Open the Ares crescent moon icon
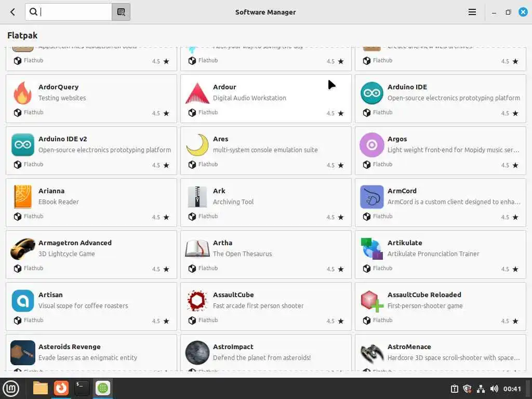 (197, 145)
